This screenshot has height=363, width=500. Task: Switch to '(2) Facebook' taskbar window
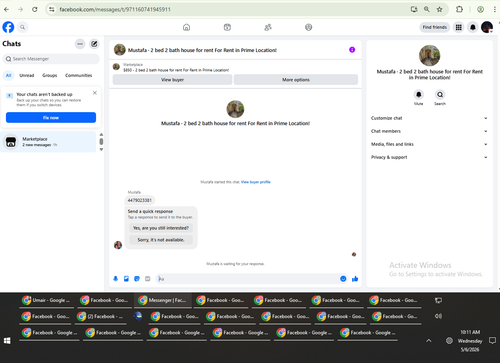101,317
